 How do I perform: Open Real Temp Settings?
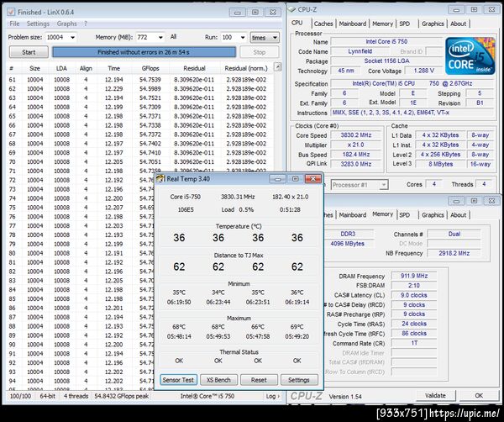coord(299,380)
